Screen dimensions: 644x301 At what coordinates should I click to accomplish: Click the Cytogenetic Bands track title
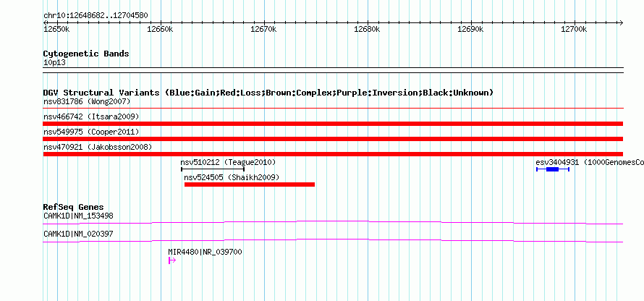[x=86, y=54]
